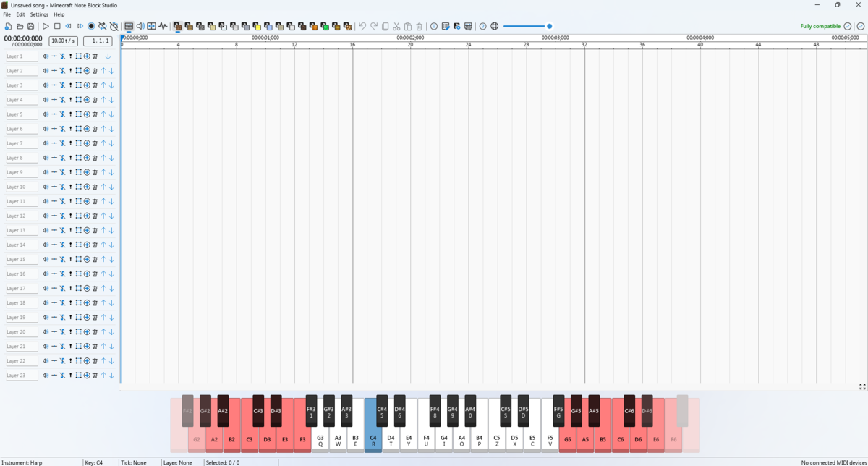
Task: Move Layer 12 down with its arrow
Action: click(x=111, y=216)
